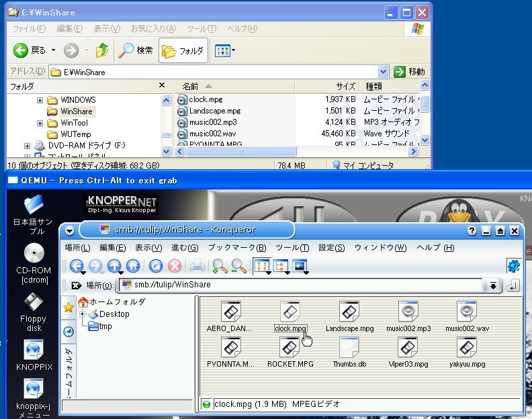Click Konqueror home button
The width and height of the screenshot is (532, 419).
(133, 266)
